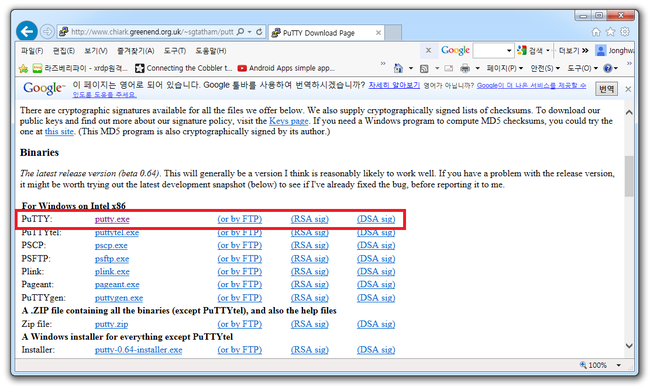Open DSA sig link in PuTTY row
The width and height of the screenshot is (650, 387).
[x=376, y=219]
